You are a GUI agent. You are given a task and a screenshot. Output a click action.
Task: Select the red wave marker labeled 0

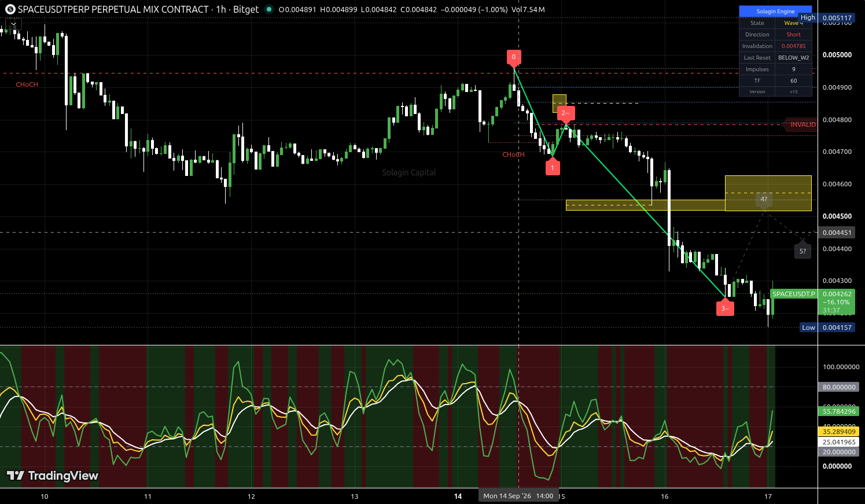click(514, 58)
